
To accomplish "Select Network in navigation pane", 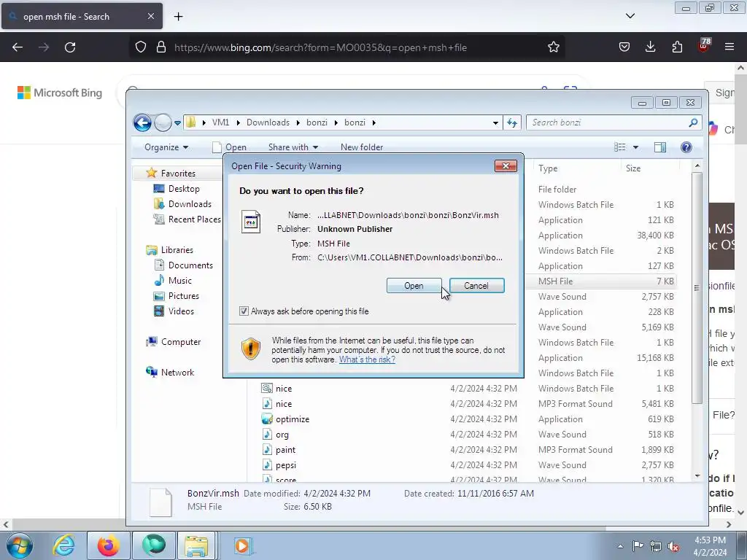I will [x=177, y=373].
